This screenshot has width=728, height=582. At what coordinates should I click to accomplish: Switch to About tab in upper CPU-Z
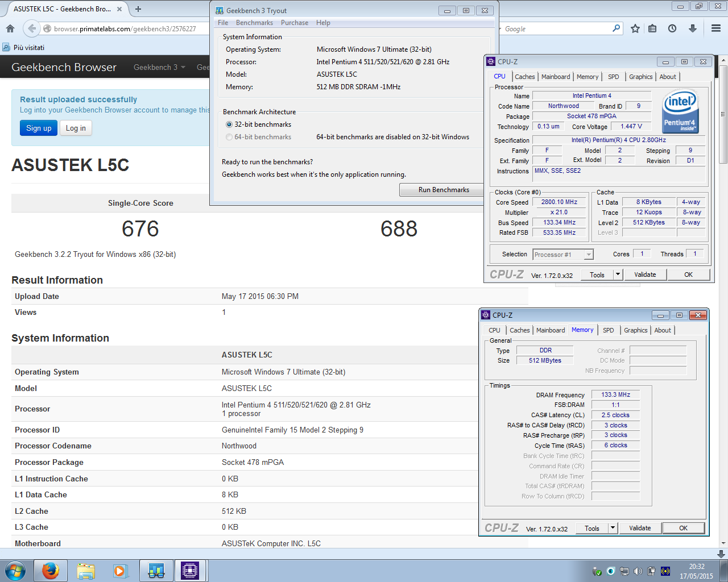coord(668,77)
